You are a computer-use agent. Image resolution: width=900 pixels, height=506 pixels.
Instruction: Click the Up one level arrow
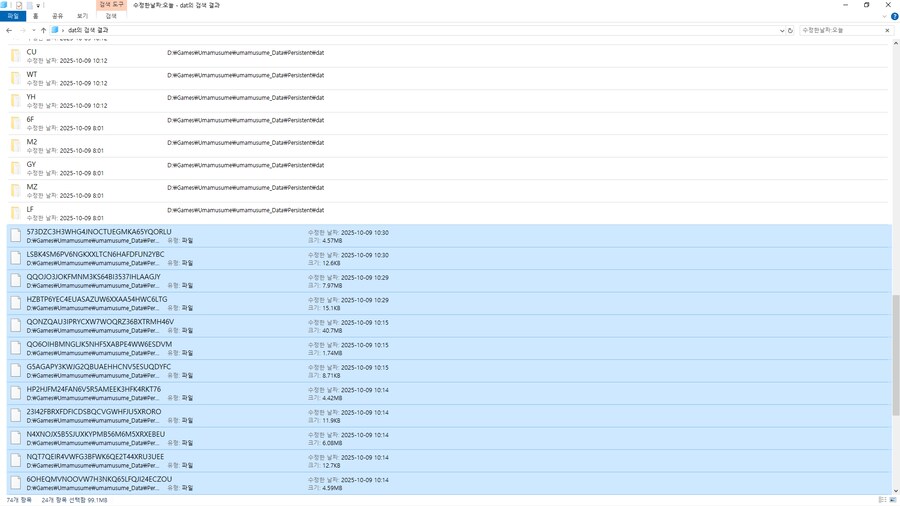tap(43, 30)
